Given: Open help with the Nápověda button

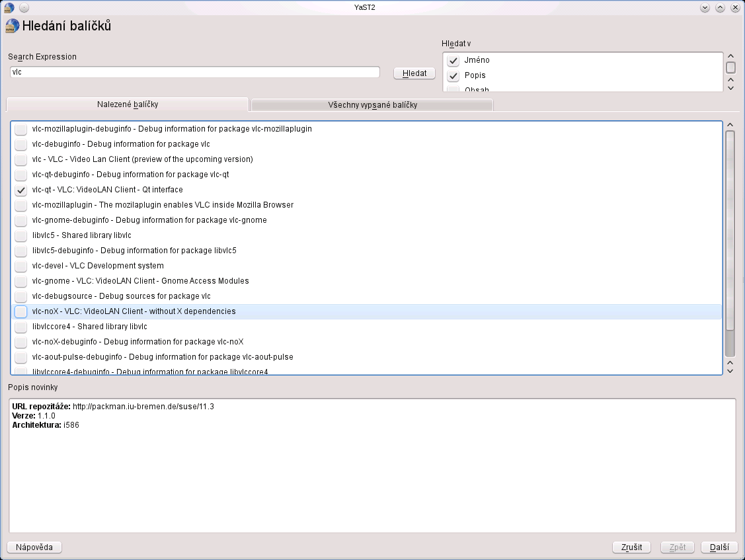Looking at the screenshot, I should 34,547.
